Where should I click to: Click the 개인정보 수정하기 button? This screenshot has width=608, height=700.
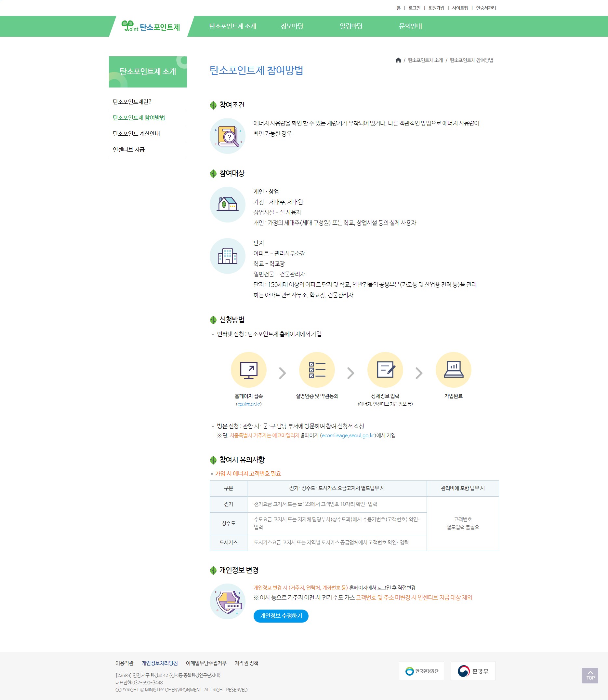pyautogui.click(x=281, y=616)
